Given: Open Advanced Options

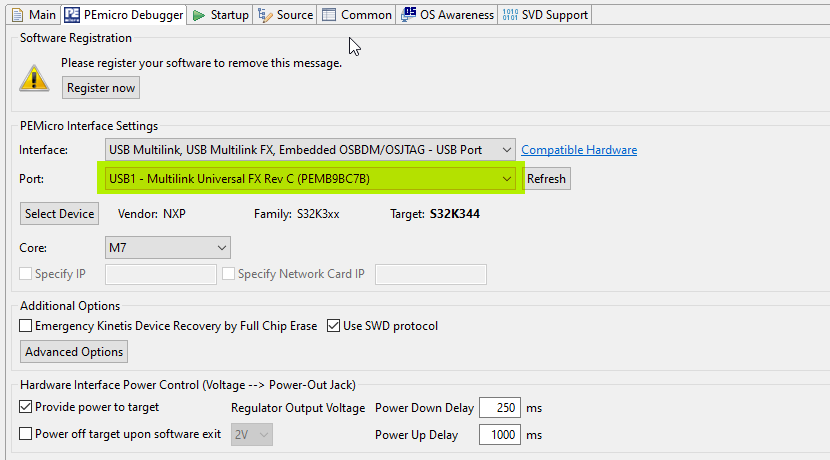Looking at the screenshot, I should 74,352.
